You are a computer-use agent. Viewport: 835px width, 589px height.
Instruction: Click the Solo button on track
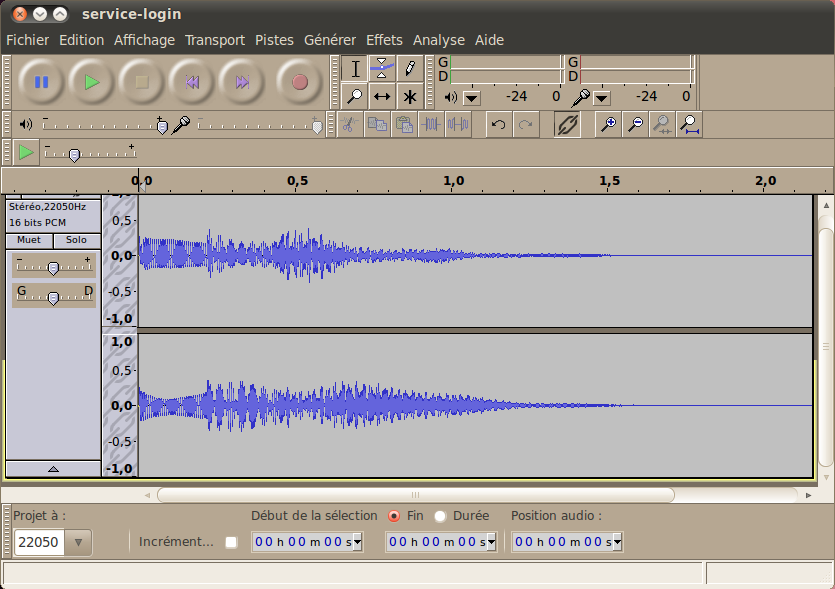click(x=77, y=240)
